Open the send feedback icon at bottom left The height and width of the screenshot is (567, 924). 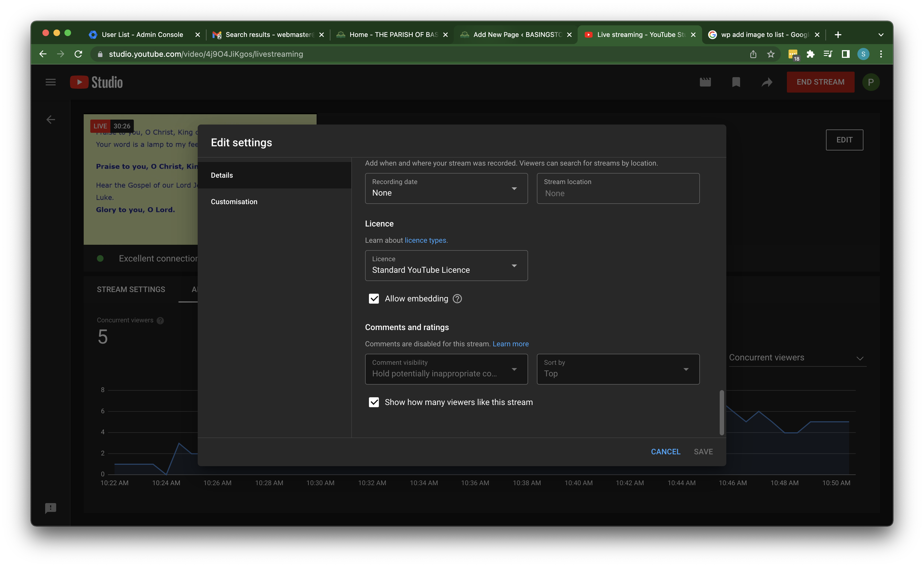coord(51,508)
